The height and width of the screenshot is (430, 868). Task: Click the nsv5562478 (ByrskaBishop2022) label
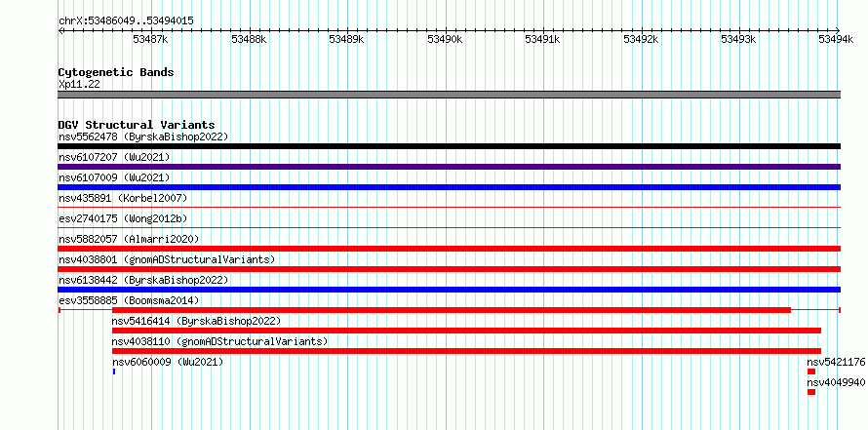coord(143,137)
